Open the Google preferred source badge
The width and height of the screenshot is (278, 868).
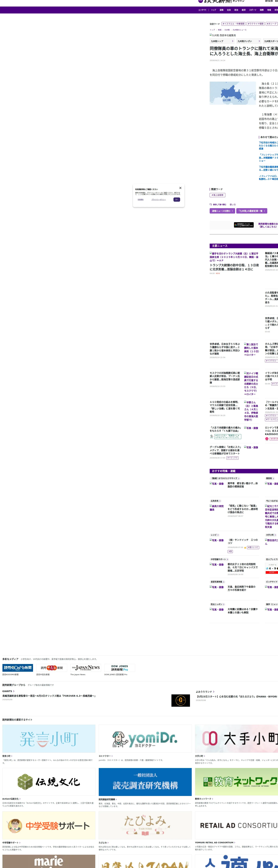pos(244,225)
